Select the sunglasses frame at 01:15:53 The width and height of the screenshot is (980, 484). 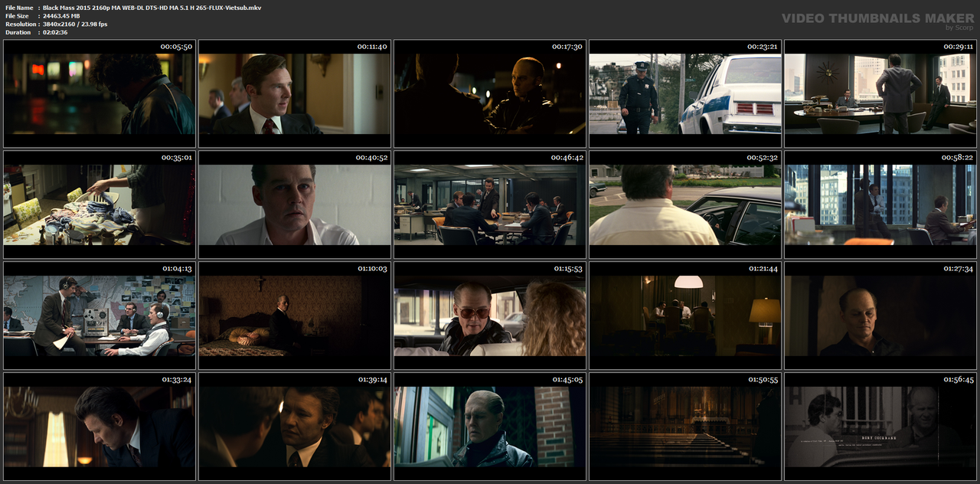490,316
